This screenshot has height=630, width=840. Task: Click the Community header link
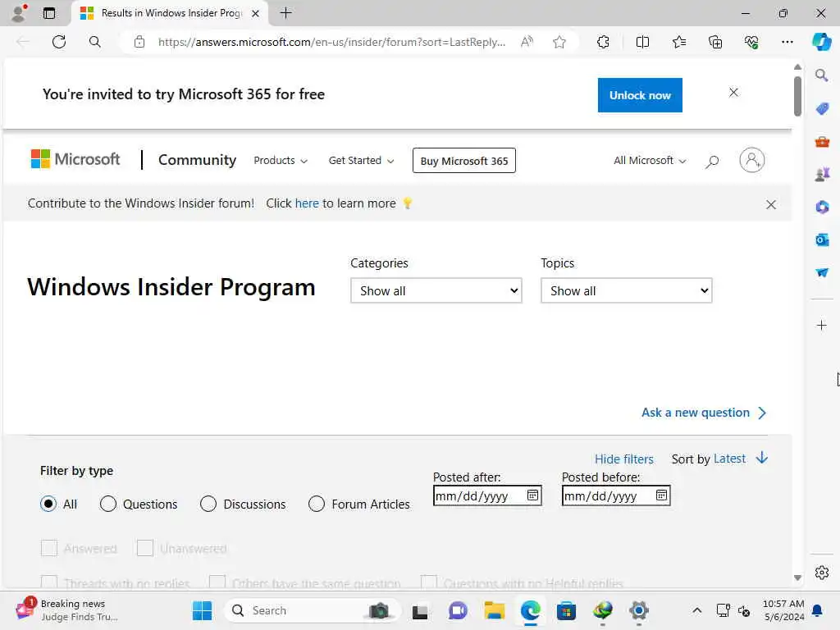tap(197, 160)
